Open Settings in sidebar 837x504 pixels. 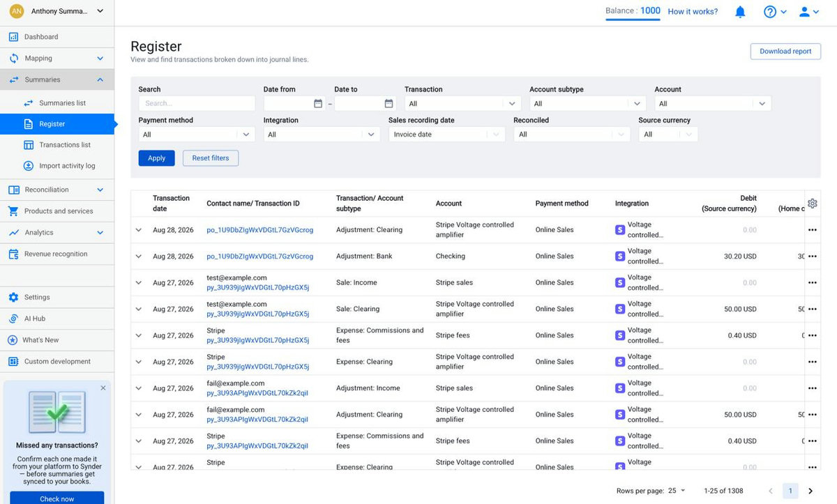[57, 297]
